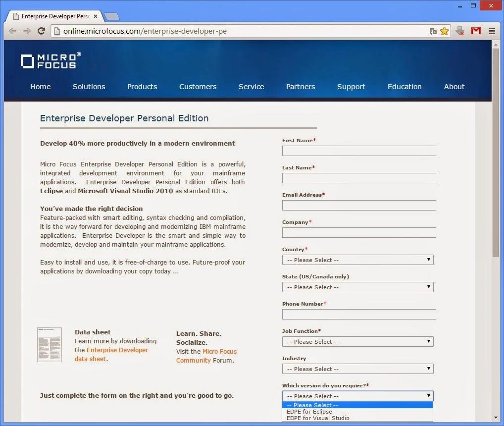Open a new tab via the new tab button
Screen dimensions: 504x426
(x=112, y=16)
